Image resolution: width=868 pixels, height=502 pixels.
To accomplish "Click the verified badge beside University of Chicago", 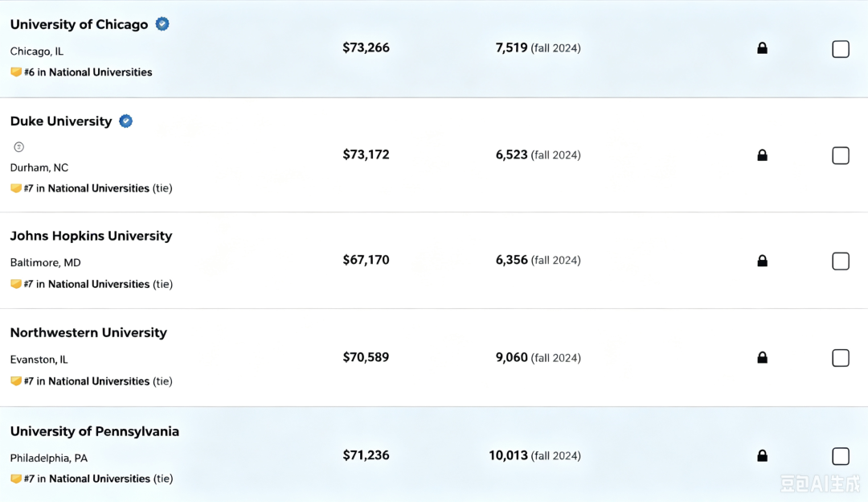I will pos(162,24).
